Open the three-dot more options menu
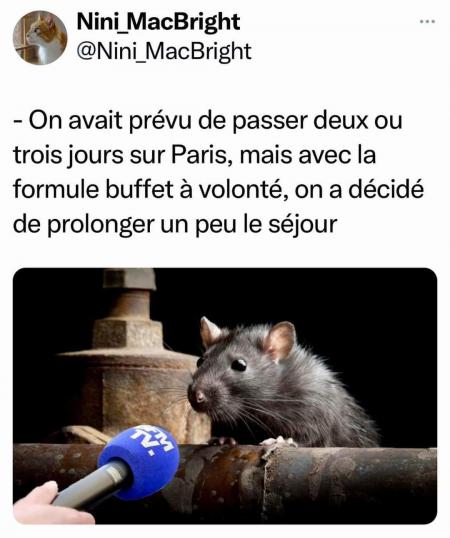The height and width of the screenshot is (538, 450). click(x=427, y=22)
